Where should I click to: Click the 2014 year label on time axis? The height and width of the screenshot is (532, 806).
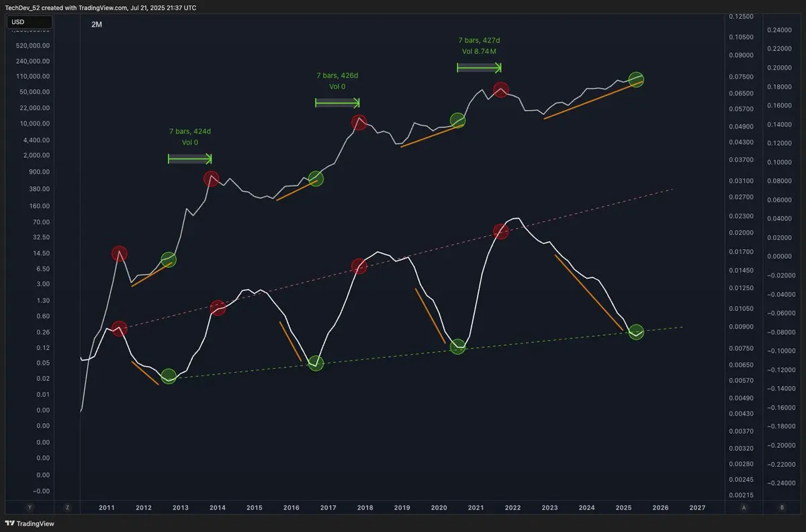point(217,508)
